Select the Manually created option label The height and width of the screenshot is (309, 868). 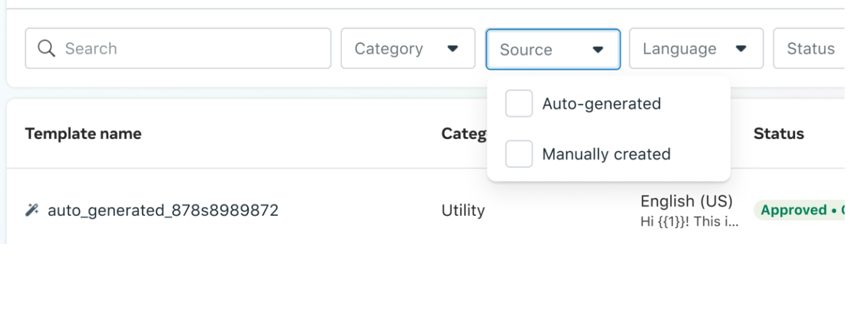(607, 154)
